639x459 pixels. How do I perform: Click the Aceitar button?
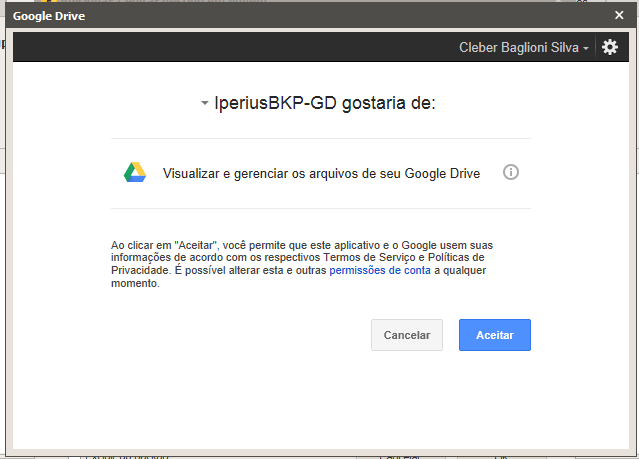click(x=495, y=335)
